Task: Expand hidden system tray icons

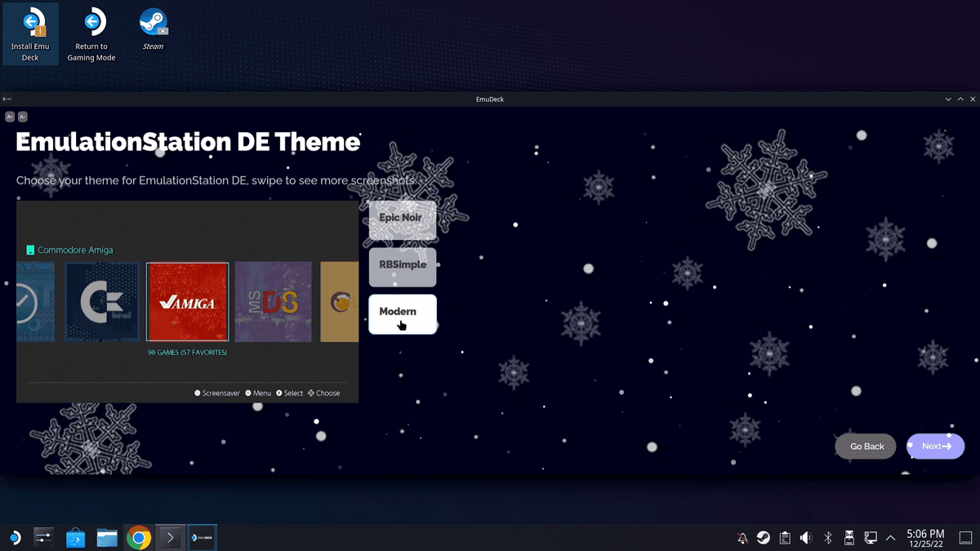Action: point(891,538)
